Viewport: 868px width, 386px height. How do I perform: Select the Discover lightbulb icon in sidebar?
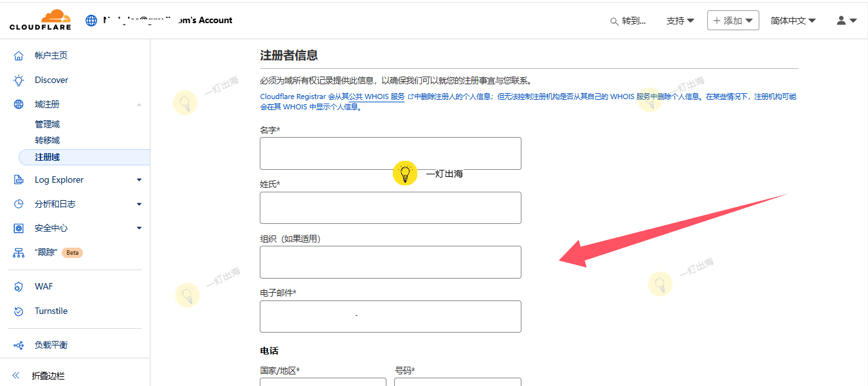point(19,80)
